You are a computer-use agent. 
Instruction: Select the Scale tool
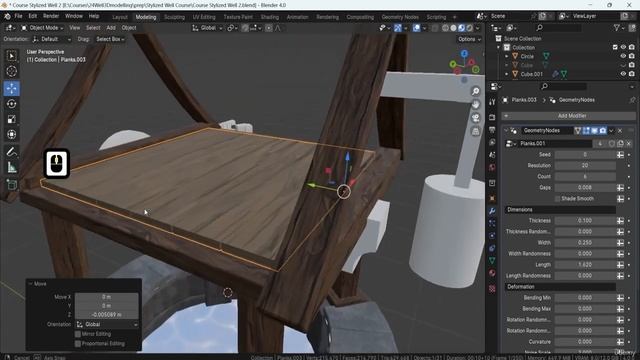(11, 119)
